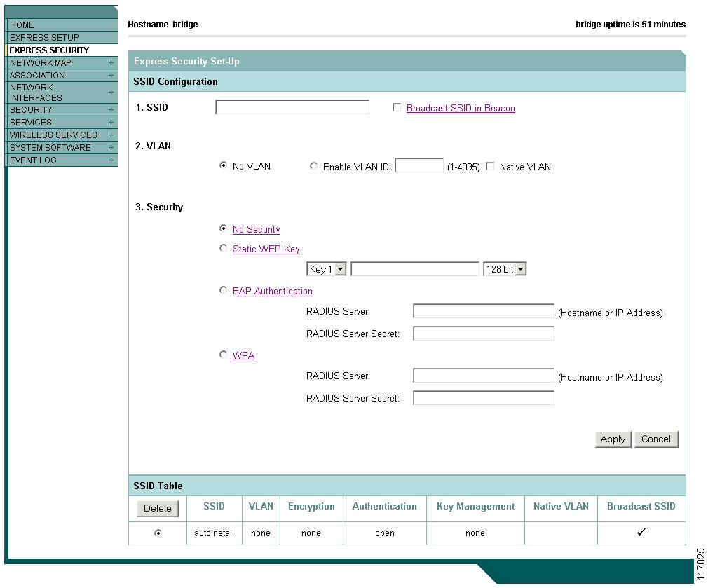The image size is (708, 588).
Task: Click EAP RADIUS Server Secret field
Action: pos(484,334)
